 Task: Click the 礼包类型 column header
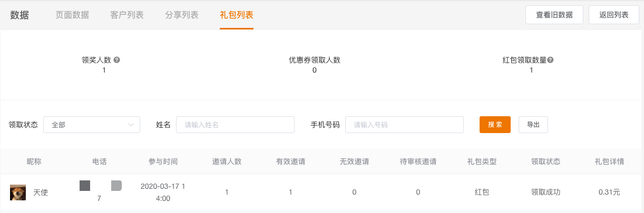[482, 161]
